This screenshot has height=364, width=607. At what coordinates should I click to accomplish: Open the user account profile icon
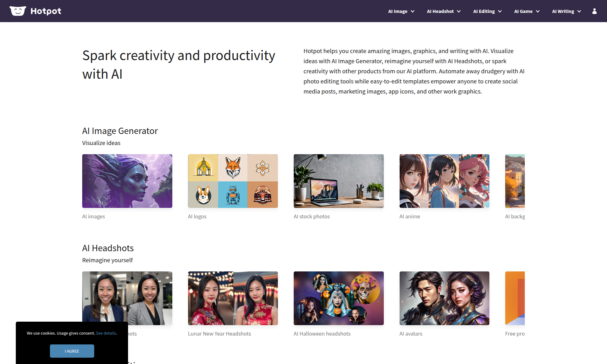click(594, 11)
